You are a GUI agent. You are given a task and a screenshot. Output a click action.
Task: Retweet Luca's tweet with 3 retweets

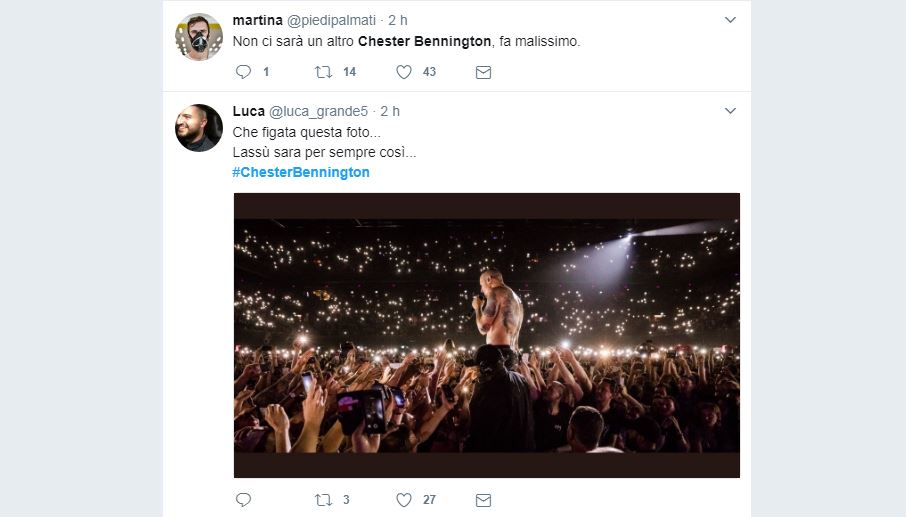(323, 499)
